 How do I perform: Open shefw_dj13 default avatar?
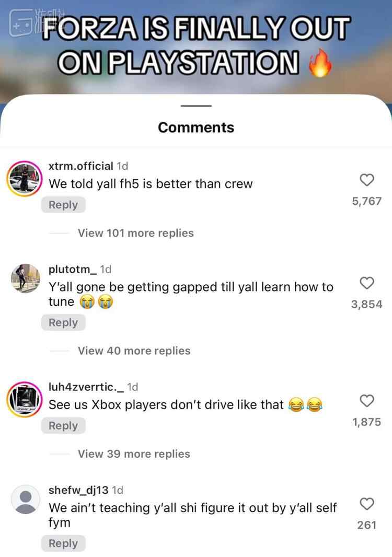[25, 499]
